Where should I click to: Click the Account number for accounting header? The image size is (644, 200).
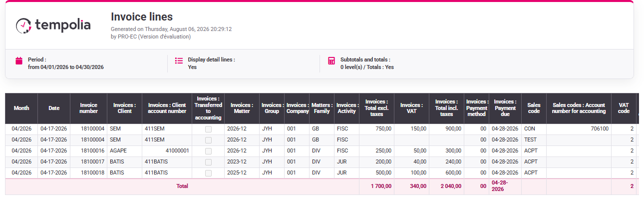(579, 108)
